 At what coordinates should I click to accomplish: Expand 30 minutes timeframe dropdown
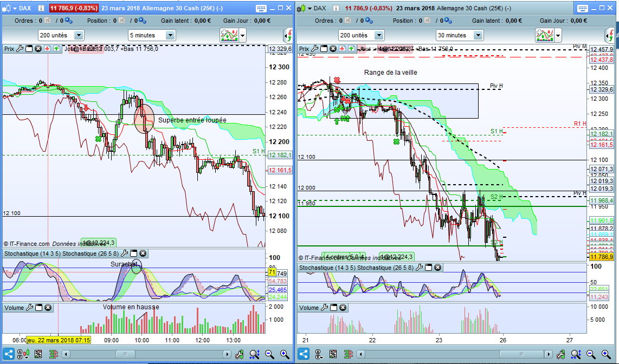(x=478, y=36)
